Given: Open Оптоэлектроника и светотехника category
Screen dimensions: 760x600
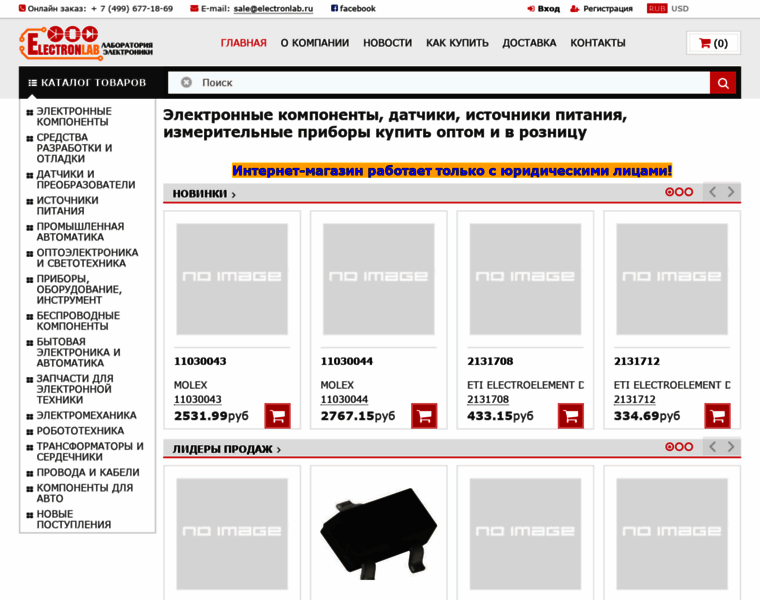Looking at the screenshot, I should (87, 258).
